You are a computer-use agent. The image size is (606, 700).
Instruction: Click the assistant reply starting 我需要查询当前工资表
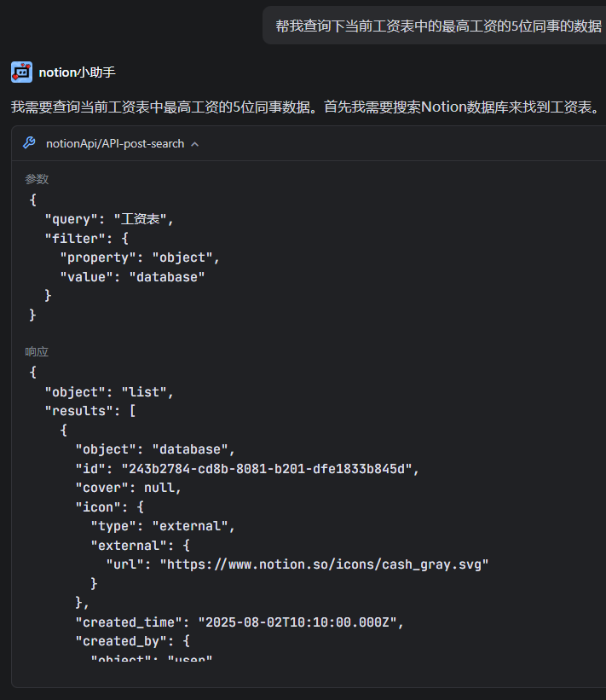[x=306, y=107]
